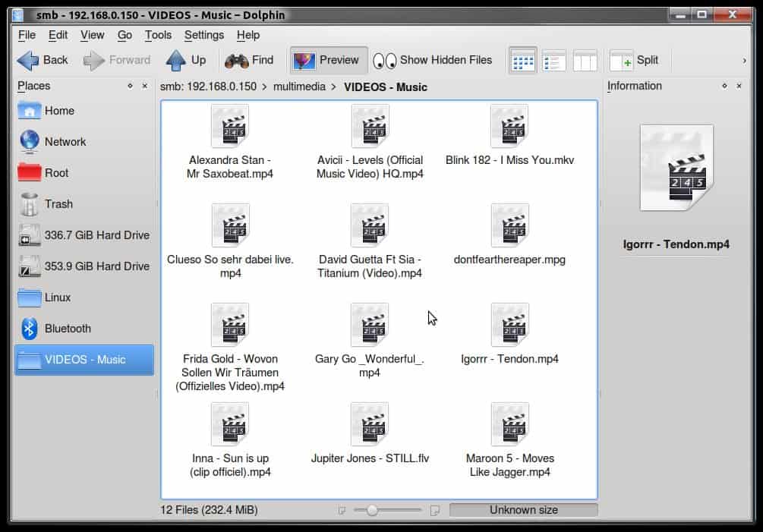This screenshot has height=532, width=763.
Task: Click multimedia breadcrumb segment
Action: (299, 87)
